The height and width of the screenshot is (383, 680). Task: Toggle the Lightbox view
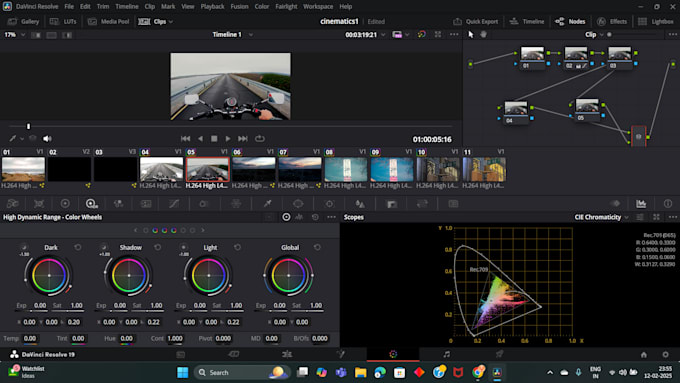pyautogui.click(x=656, y=21)
